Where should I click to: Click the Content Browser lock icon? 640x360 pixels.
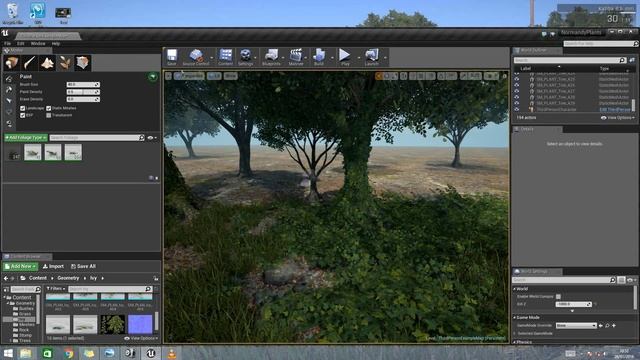point(156,278)
